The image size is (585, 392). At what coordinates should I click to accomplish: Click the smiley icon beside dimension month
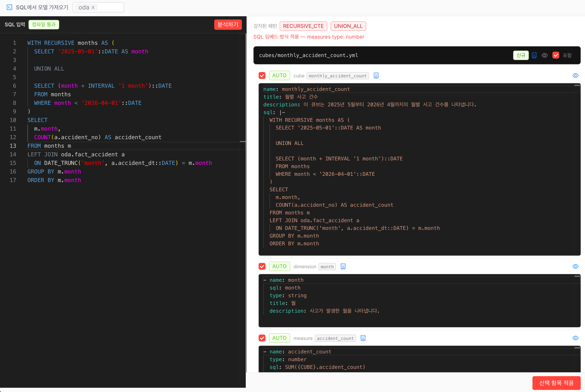click(x=343, y=266)
